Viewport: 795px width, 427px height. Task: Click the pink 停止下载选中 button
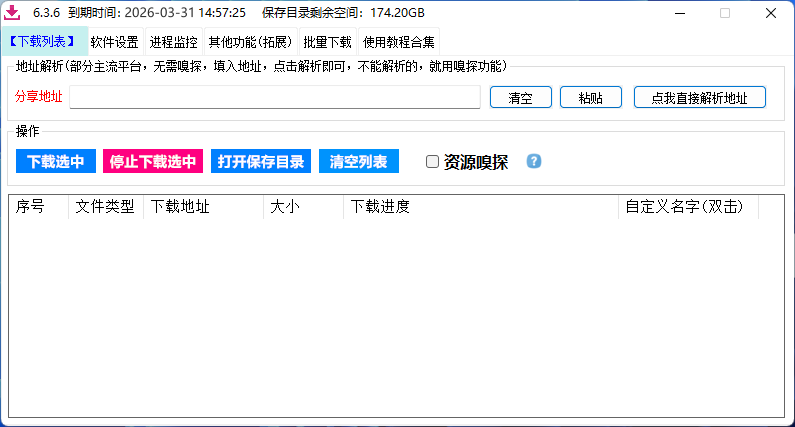coord(153,161)
